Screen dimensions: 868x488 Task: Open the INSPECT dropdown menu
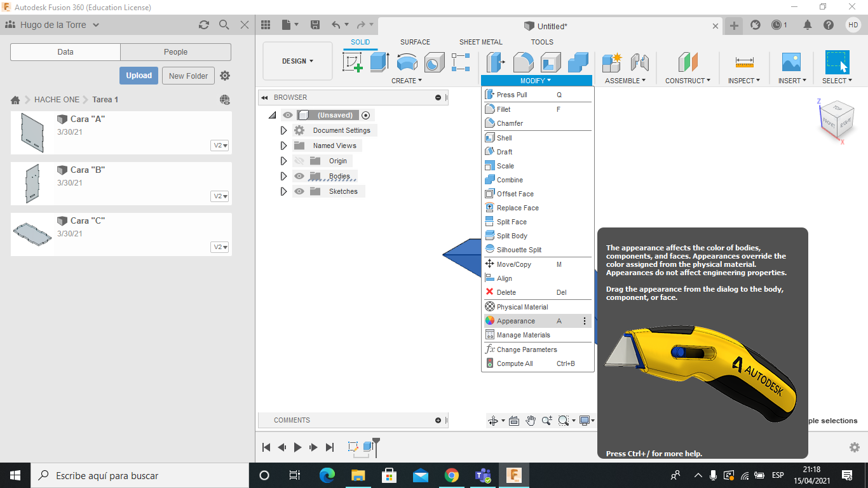(744, 81)
